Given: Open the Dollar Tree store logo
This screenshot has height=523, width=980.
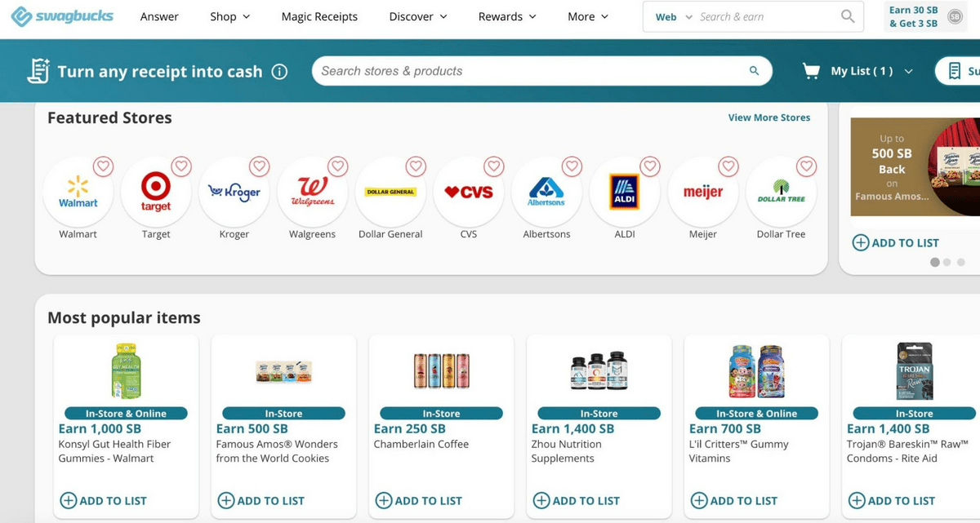Looking at the screenshot, I should coord(782,193).
